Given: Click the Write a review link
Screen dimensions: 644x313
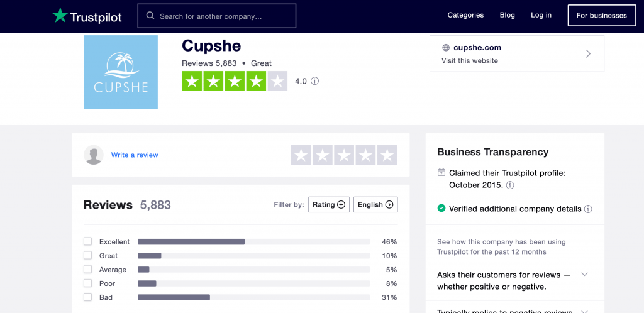Looking at the screenshot, I should tap(135, 155).
